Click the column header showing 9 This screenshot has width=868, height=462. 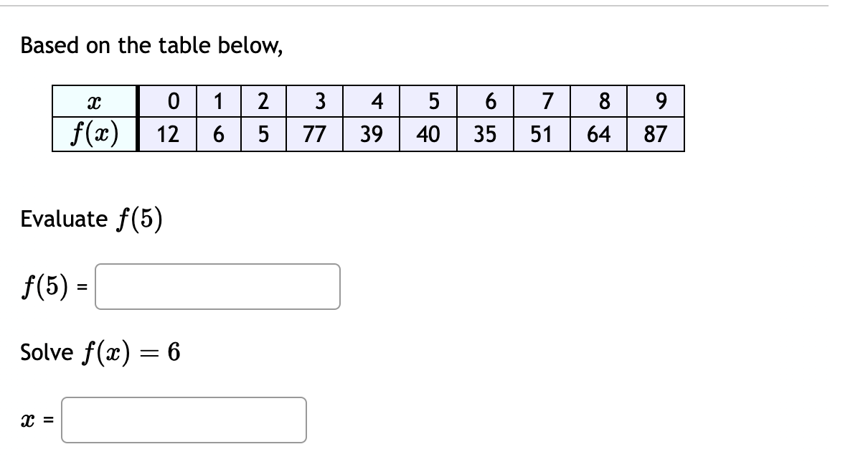(658, 102)
